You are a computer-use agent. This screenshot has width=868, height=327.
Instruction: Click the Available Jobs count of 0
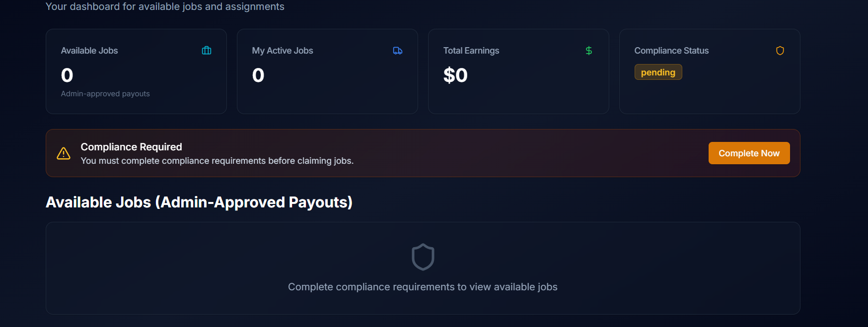point(67,75)
